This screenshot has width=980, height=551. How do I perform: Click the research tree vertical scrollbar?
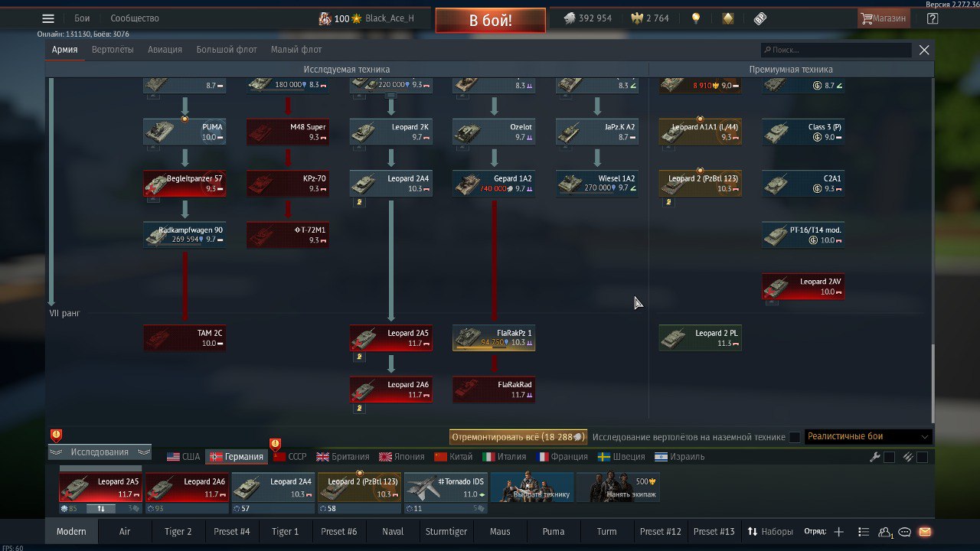pos(932,383)
